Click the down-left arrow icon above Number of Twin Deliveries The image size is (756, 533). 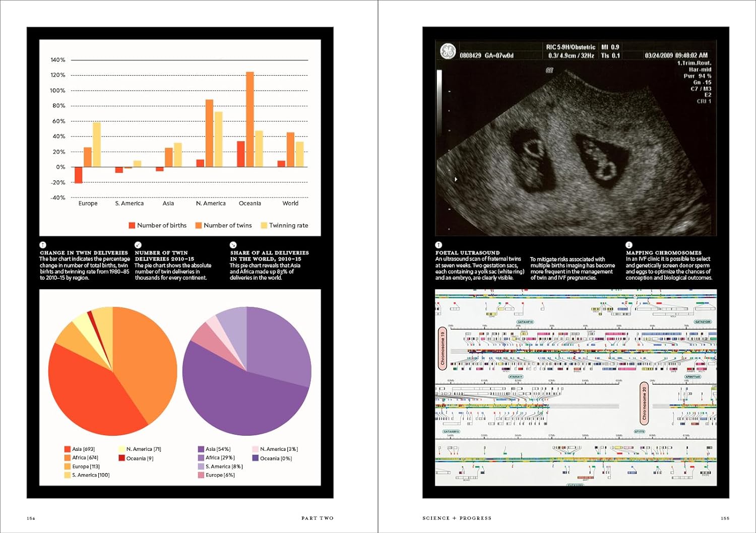pyautogui.click(x=138, y=245)
